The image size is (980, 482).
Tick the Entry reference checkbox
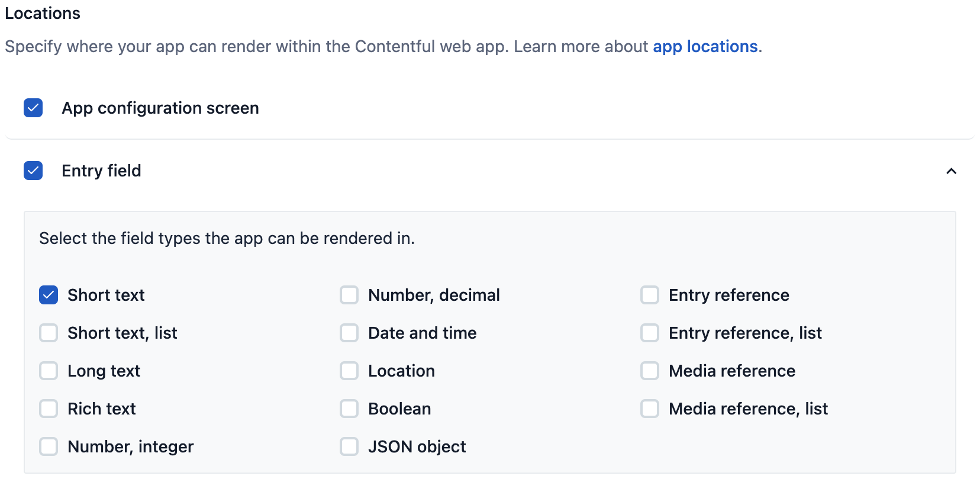tap(650, 295)
